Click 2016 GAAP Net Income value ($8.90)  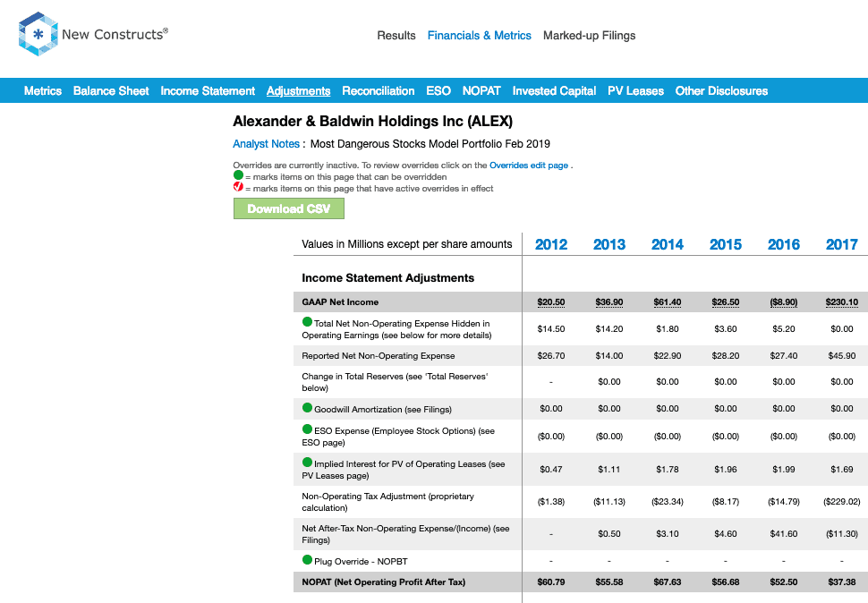[x=783, y=302]
